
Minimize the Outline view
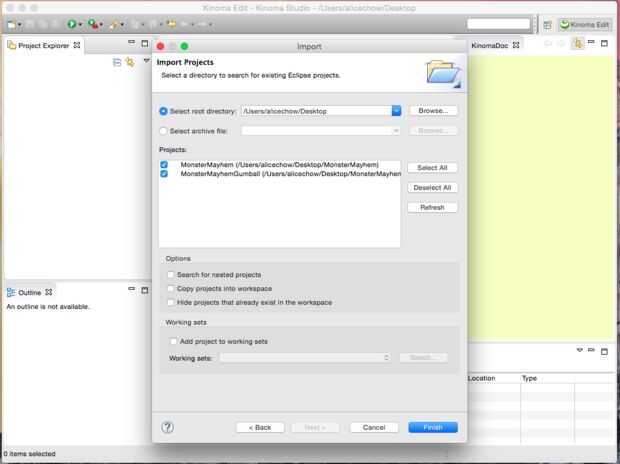[x=132, y=289]
